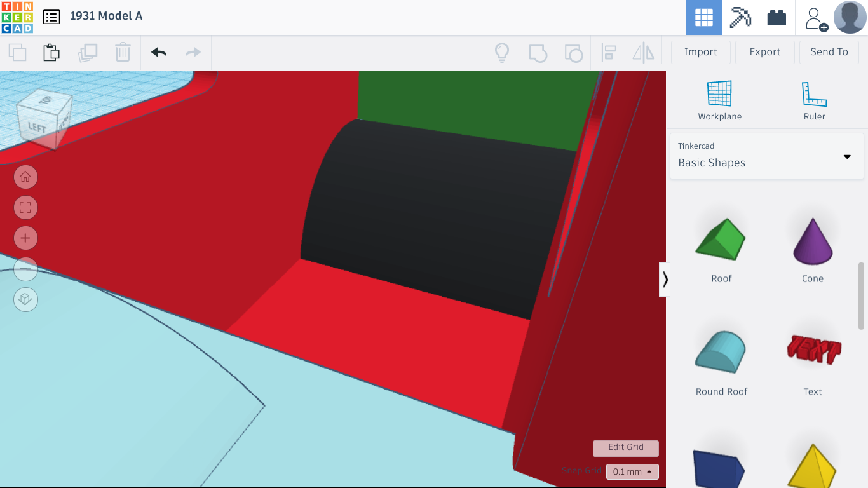Click the Mirror tool icon
The height and width of the screenshot is (488, 868).
tap(644, 53)
